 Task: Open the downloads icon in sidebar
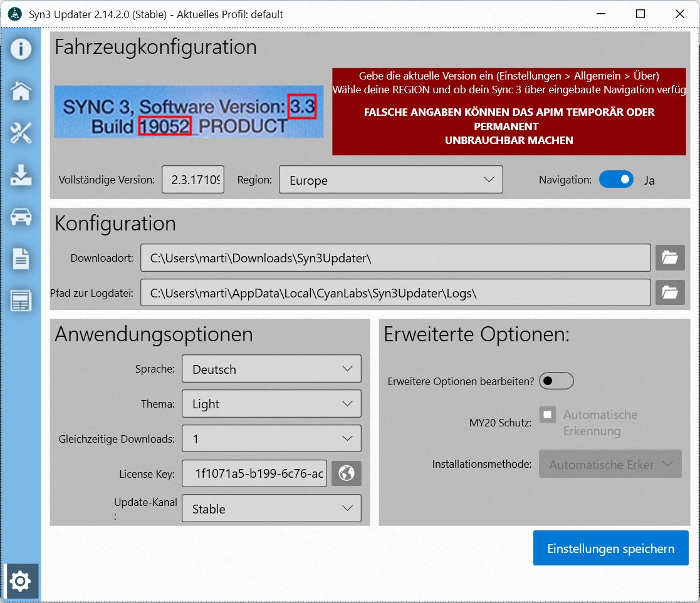21,176
